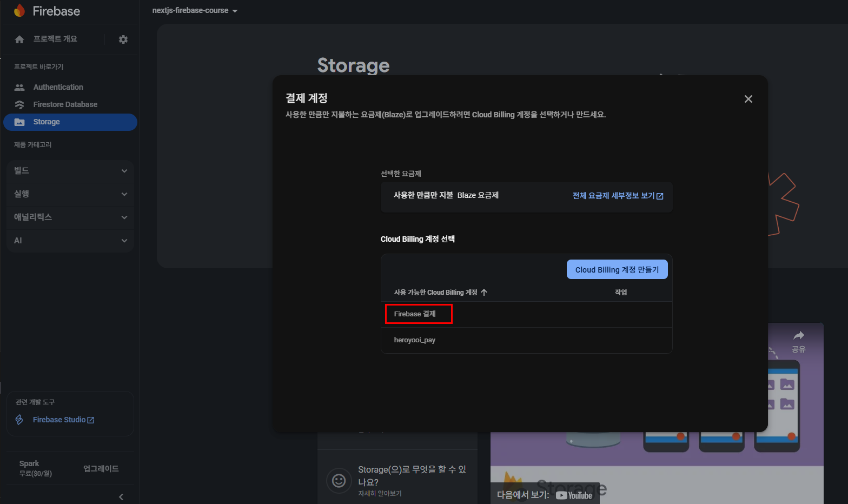Screen dimensions: 848x504
Task: Expand the AI category
Action: (70, 241)
